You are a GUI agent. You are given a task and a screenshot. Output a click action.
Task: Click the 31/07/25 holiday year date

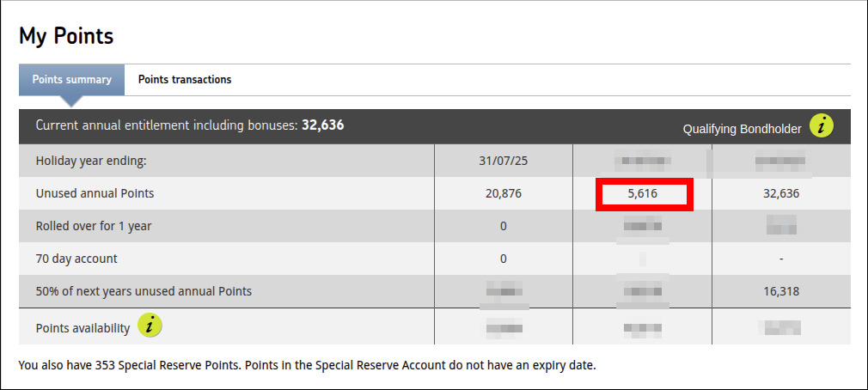[504, 161]
